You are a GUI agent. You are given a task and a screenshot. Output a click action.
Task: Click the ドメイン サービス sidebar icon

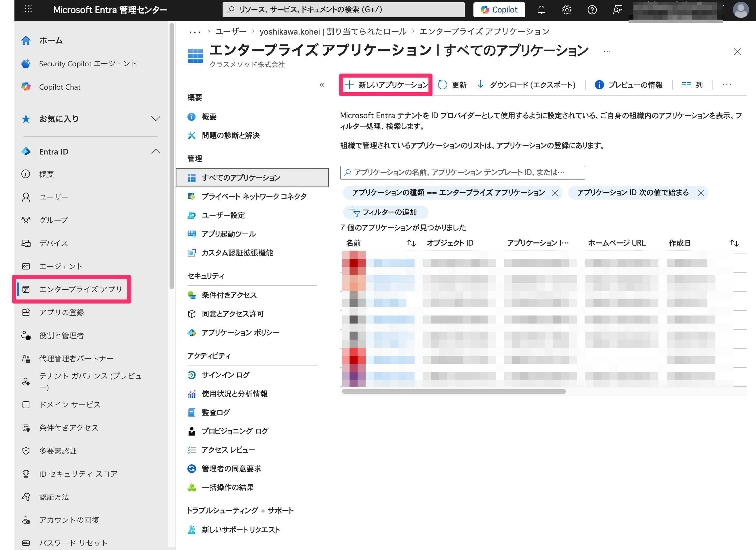click(26, 405)
